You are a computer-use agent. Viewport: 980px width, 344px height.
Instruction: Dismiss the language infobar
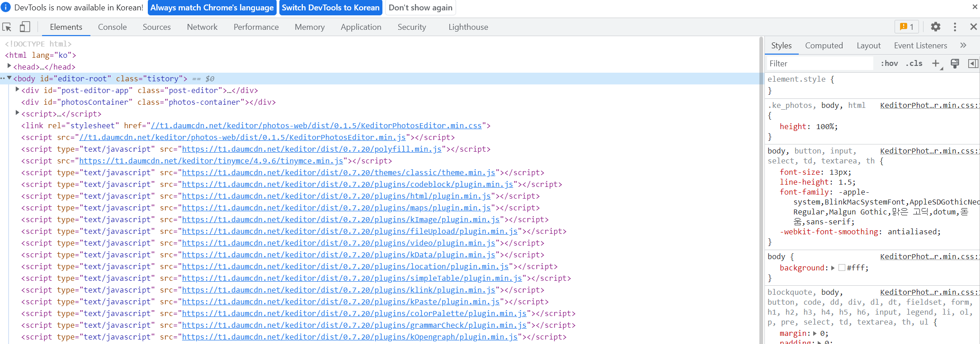tap(975, 7)
